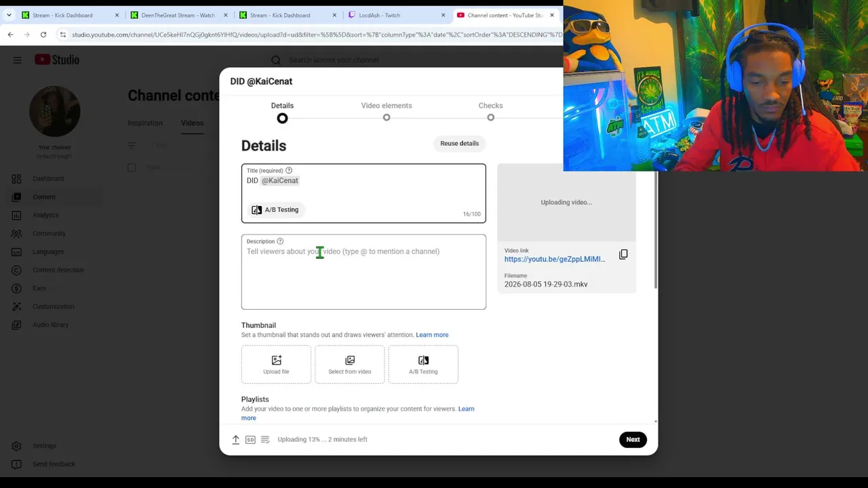Open Customization in the sidebar
The height and width of the screenshot is (488, 868).
click(54, 306)
